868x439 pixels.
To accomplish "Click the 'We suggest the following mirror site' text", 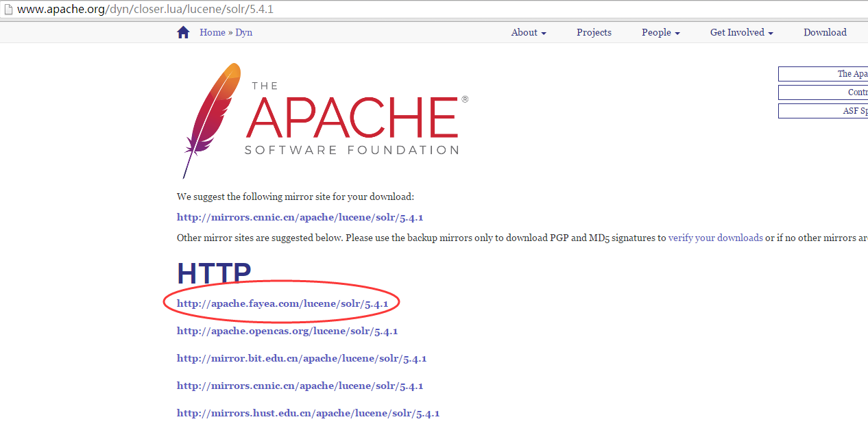I will tap(296, 197).
